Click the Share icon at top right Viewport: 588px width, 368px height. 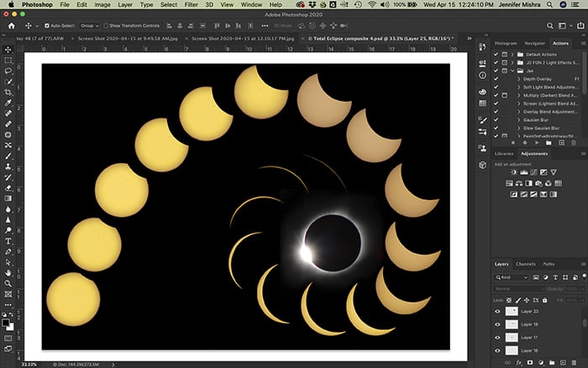(580, 26)
